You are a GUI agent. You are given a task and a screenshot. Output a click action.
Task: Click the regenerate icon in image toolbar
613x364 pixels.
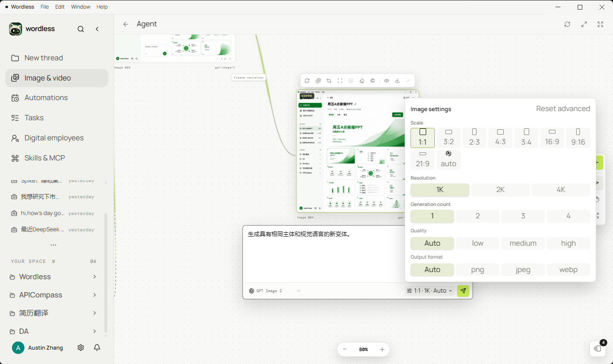(307, 81)
